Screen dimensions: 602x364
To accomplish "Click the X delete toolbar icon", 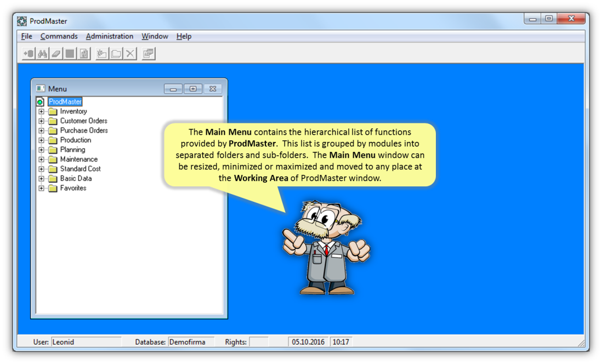I will tap(130, 54).
